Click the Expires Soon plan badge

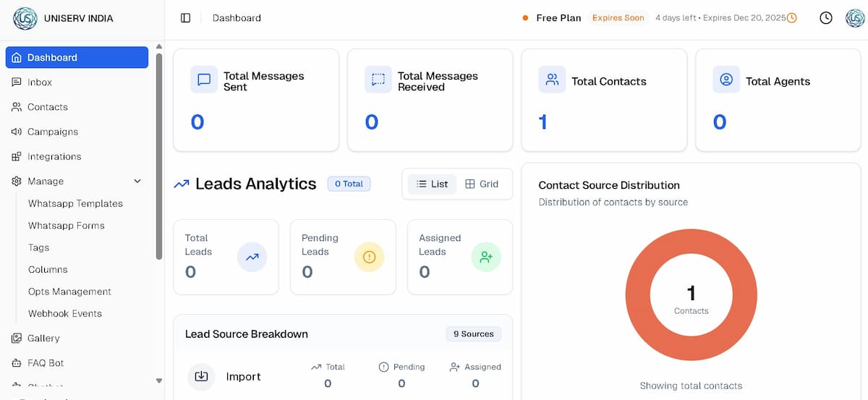click(x=618, y=18)
